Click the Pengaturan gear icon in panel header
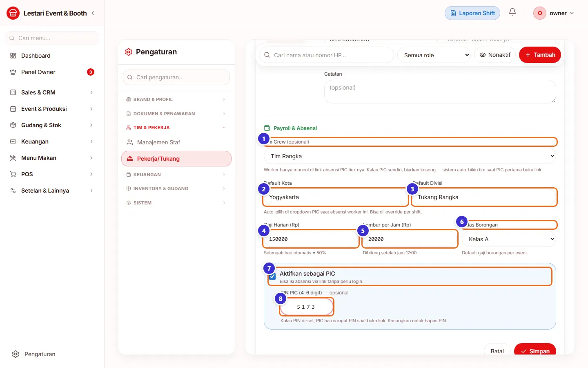 129,52
